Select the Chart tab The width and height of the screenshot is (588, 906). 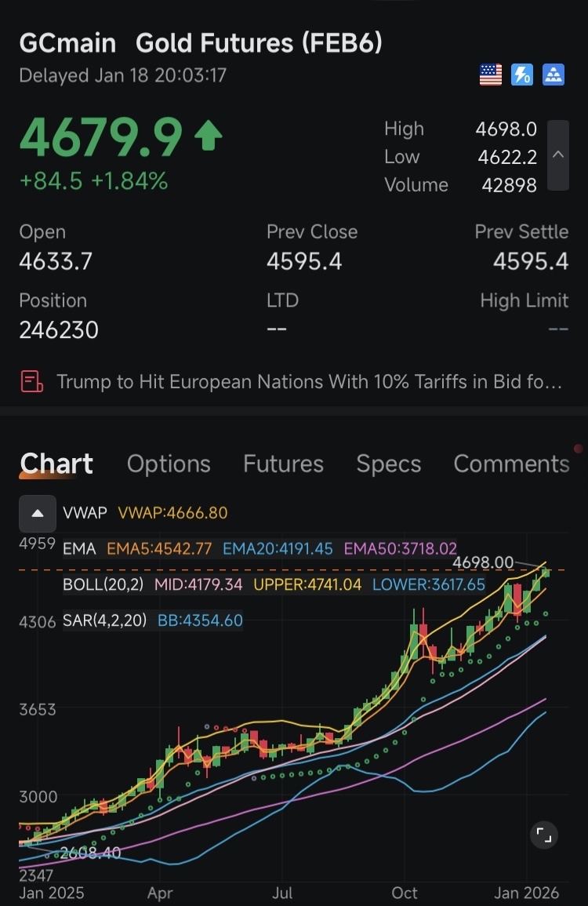(x=56, y=464)
